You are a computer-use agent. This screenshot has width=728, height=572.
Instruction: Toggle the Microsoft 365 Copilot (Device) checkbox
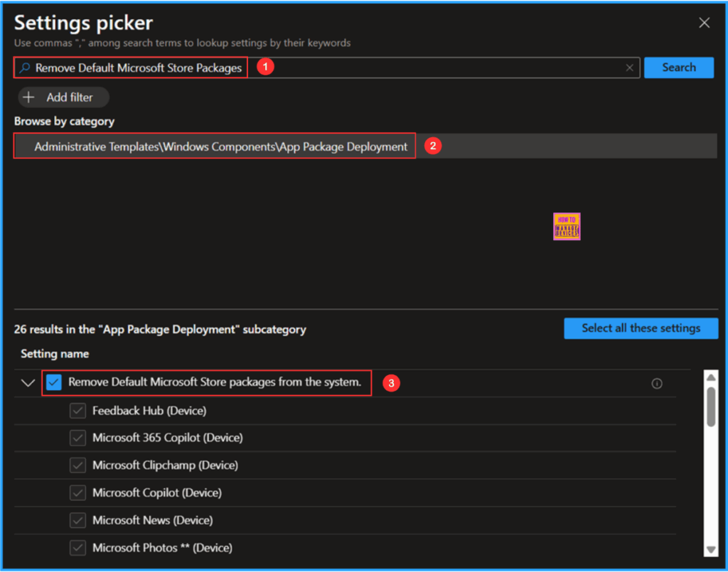[77, 438]
